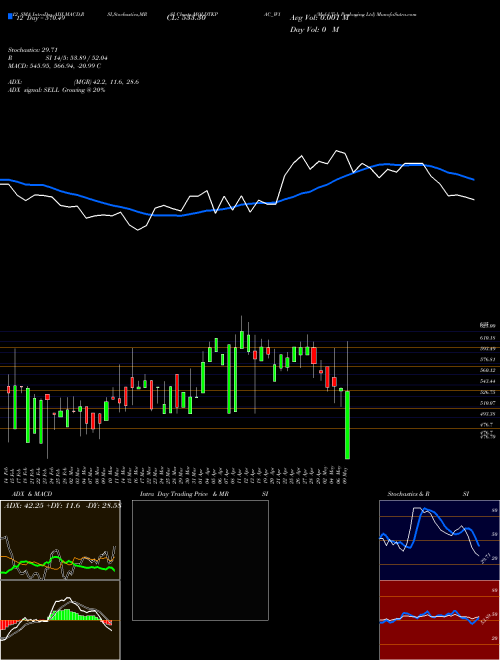Click the 576.81 price axis label

coord(487,359)
